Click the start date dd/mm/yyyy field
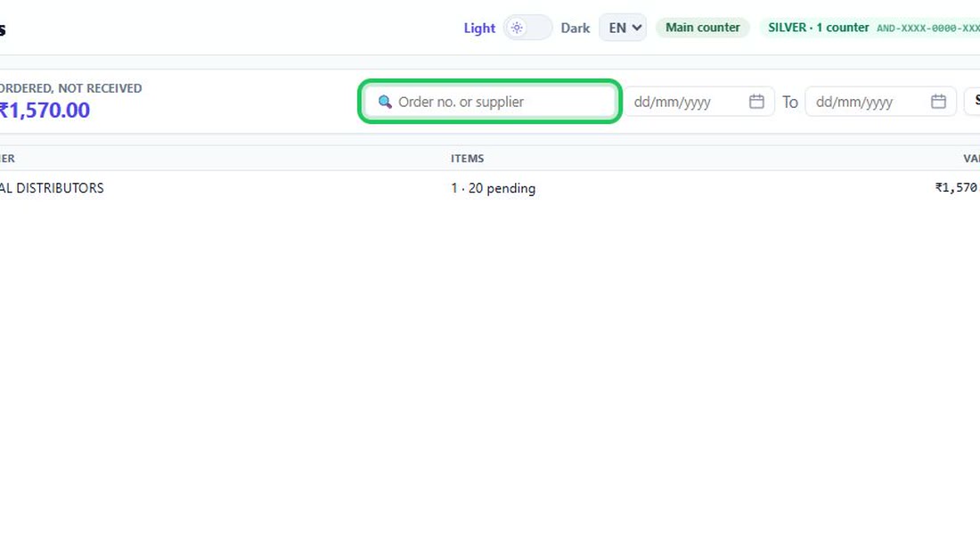The width and height of the screenshot is (980, 551). click(x=699, y=102)
